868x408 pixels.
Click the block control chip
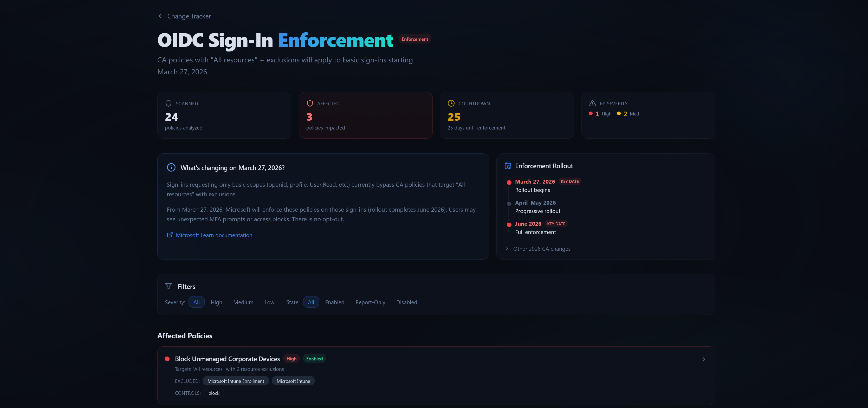click(214, 393)
